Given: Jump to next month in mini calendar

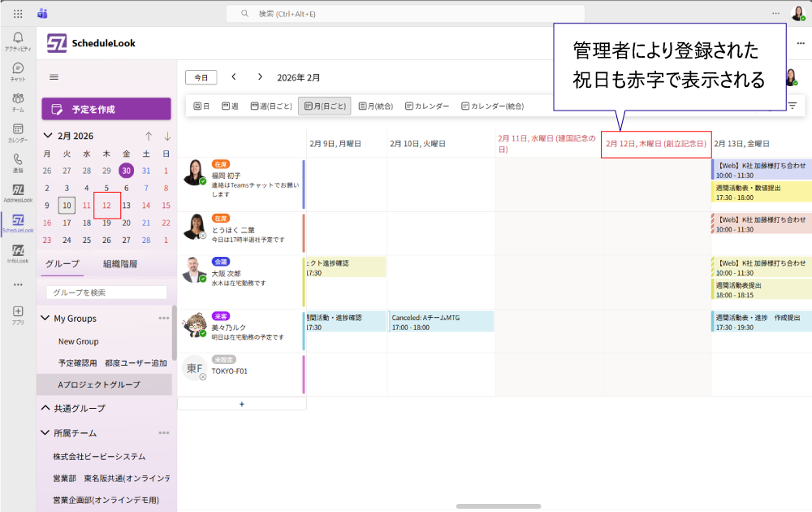Looking at the screenshot, I should [167, 136].
